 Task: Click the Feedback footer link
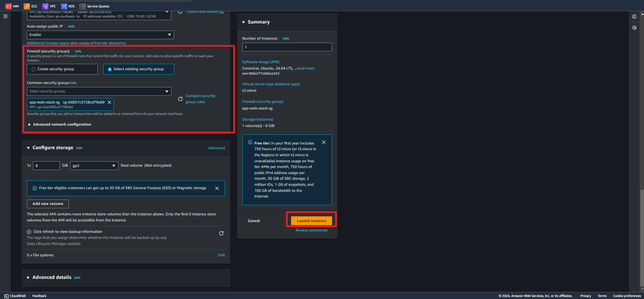click(x=39, y=296)
